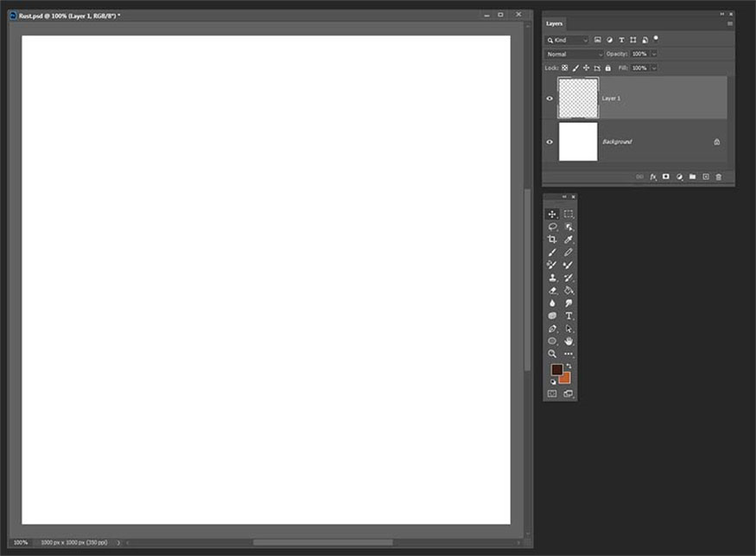Screen dimensions: 756x556
Task: Switch to the Layers tab
Action: (x=554, y=23)
